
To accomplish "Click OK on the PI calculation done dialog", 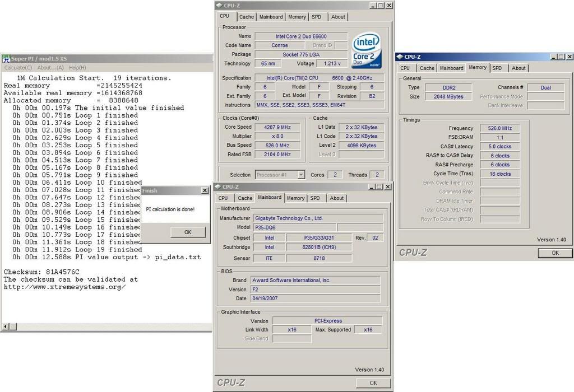I will (x=188, y=232).
